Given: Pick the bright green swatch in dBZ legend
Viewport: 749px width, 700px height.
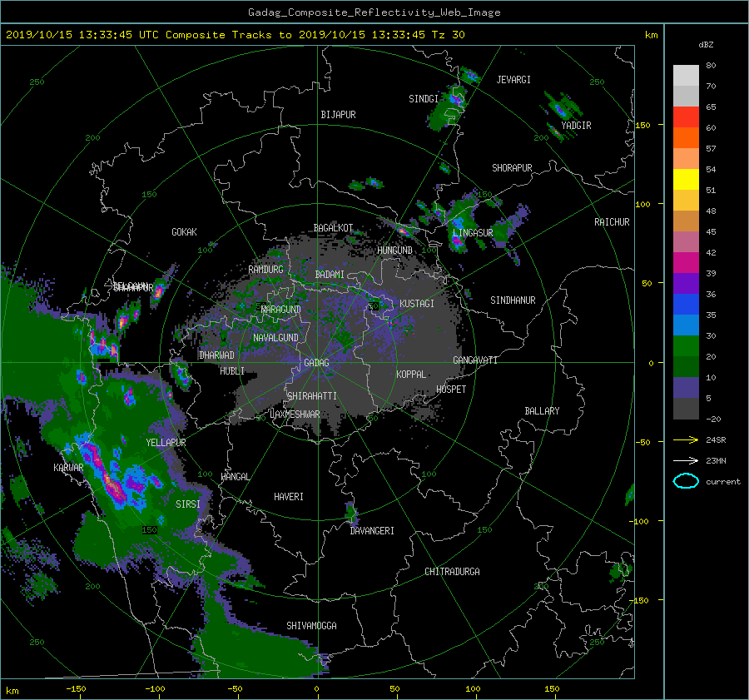Looking at the screenshot, I should point(686,346).
